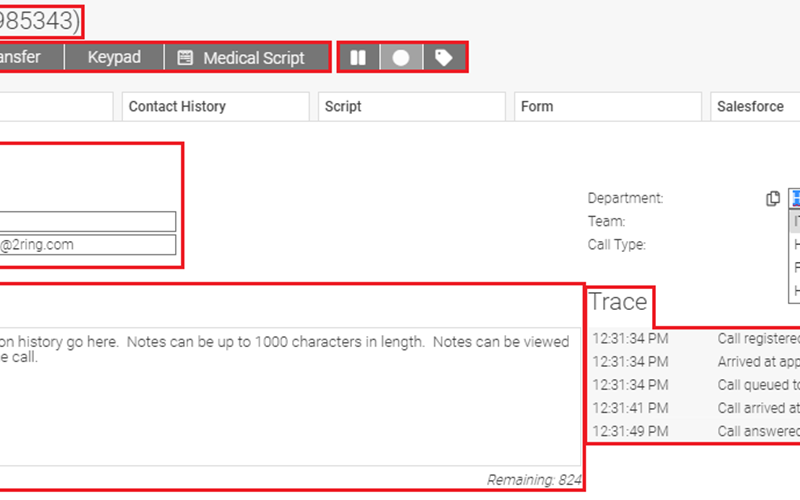The width and height of the screenshot is (800, 500).
Task: Select the 12:31:34 PM Arrived at trace row
Action: [695, 362]
